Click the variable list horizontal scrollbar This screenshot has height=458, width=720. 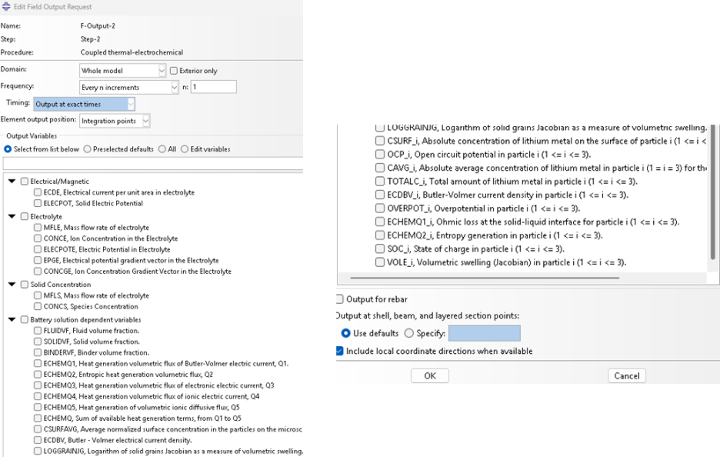click(x=484, y=277)
